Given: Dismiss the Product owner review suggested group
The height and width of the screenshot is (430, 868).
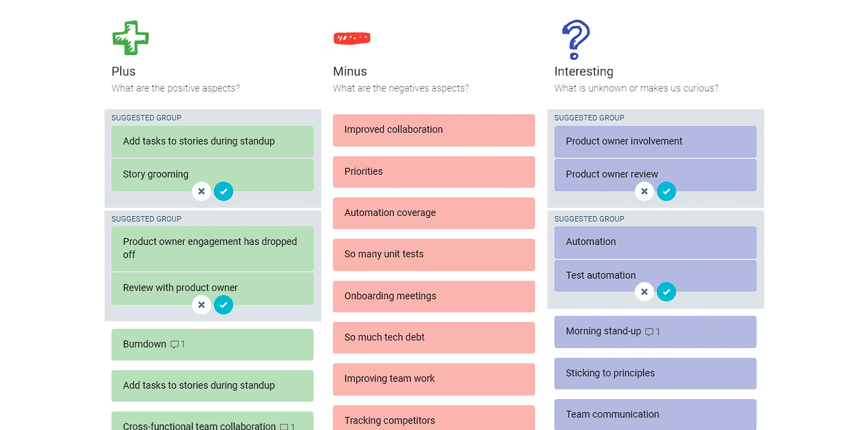Looking at the screenshot, I should pyautogui.click(x=644, y=191).
